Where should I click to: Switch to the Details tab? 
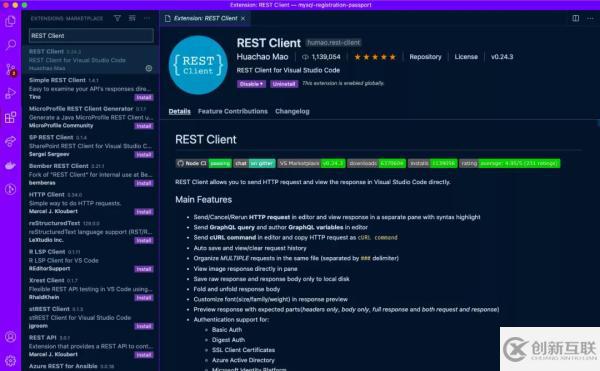(179, 111)
